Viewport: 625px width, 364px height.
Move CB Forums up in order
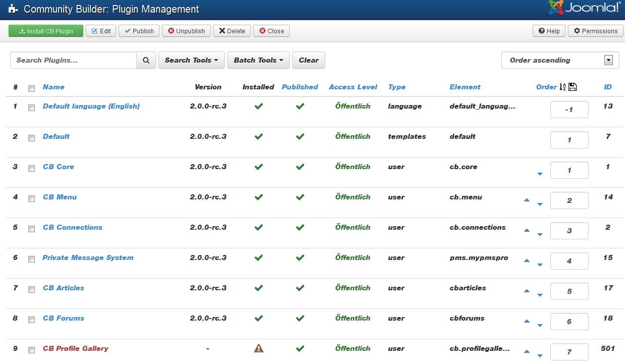pyautogui.click(x=527, y=322)
